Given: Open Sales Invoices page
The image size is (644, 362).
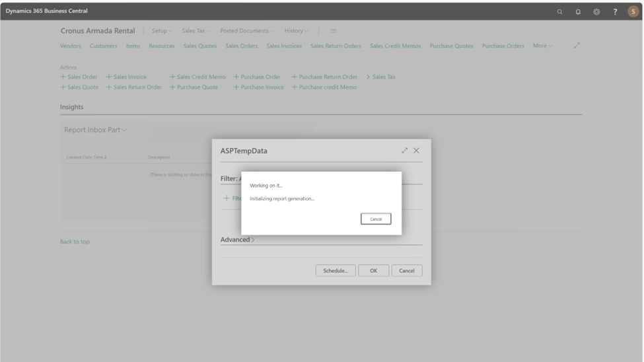Looking at the screenshot, I should pyautogui.click(x=284, y=46).
